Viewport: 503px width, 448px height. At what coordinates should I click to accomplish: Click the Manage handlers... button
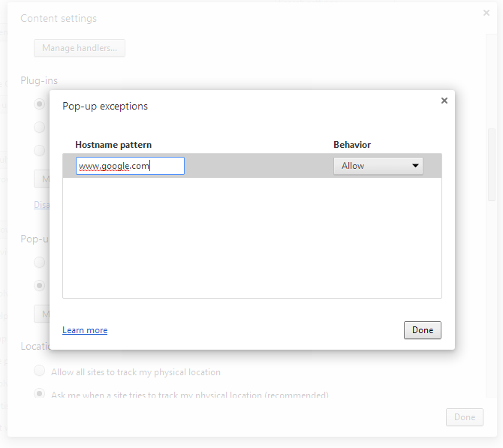80,48
